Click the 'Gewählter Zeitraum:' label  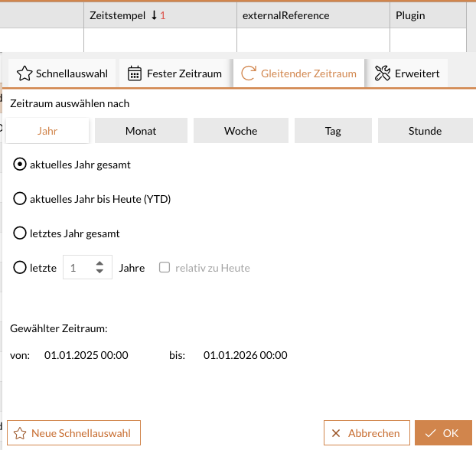point(59,328)
